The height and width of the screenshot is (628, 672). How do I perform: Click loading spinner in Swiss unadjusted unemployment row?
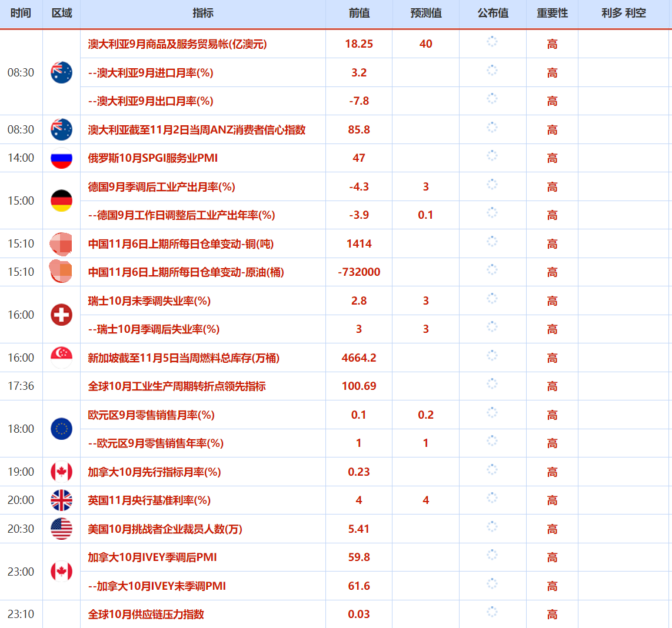(x=492, y=298)
